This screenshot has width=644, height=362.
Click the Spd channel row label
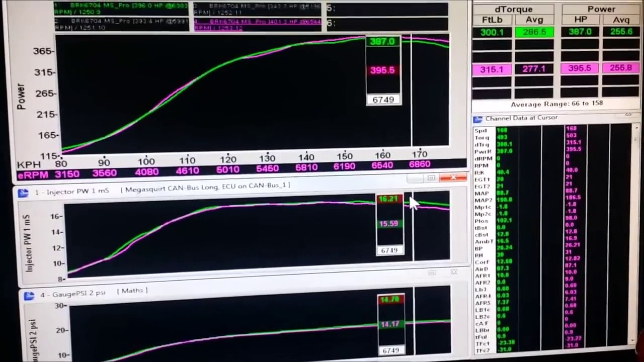[x=480, y=131]
